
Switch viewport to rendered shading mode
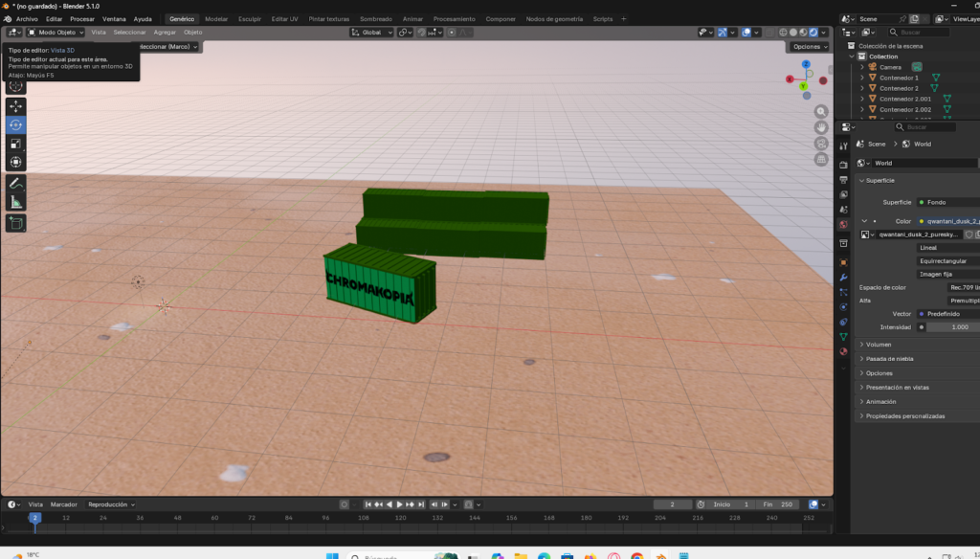813,32
